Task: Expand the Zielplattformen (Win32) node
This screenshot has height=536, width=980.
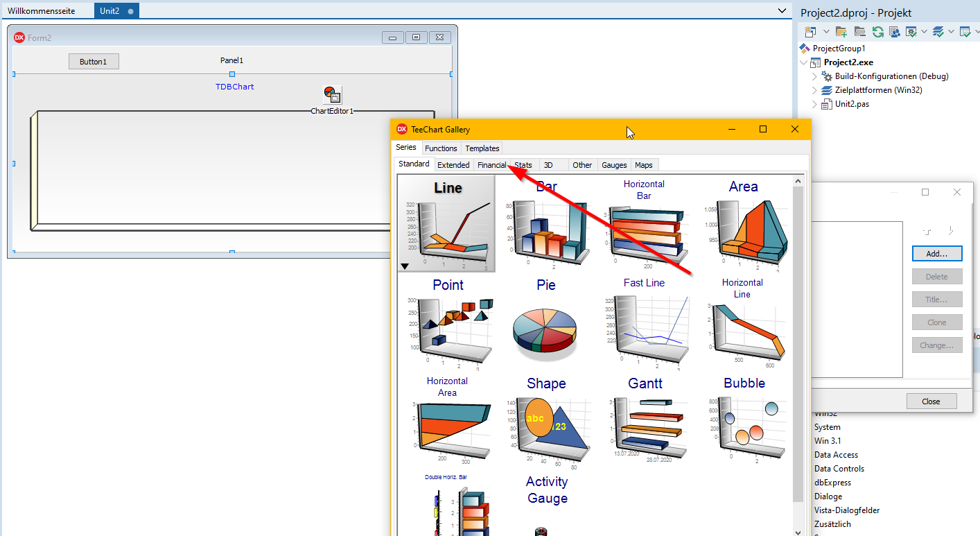Action: tap(815, 90)
